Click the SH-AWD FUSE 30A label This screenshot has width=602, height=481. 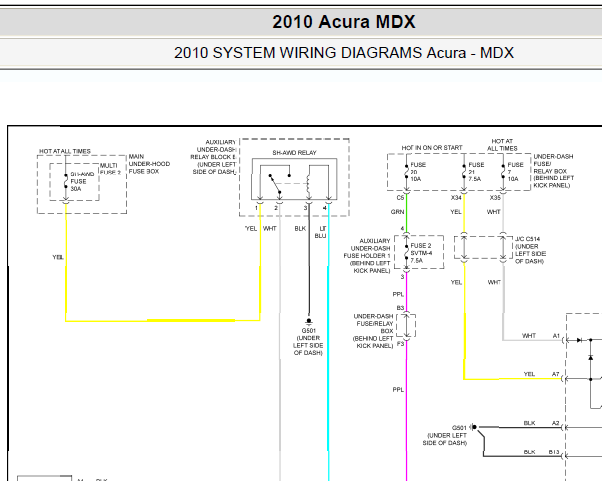(x=81, y=181)
